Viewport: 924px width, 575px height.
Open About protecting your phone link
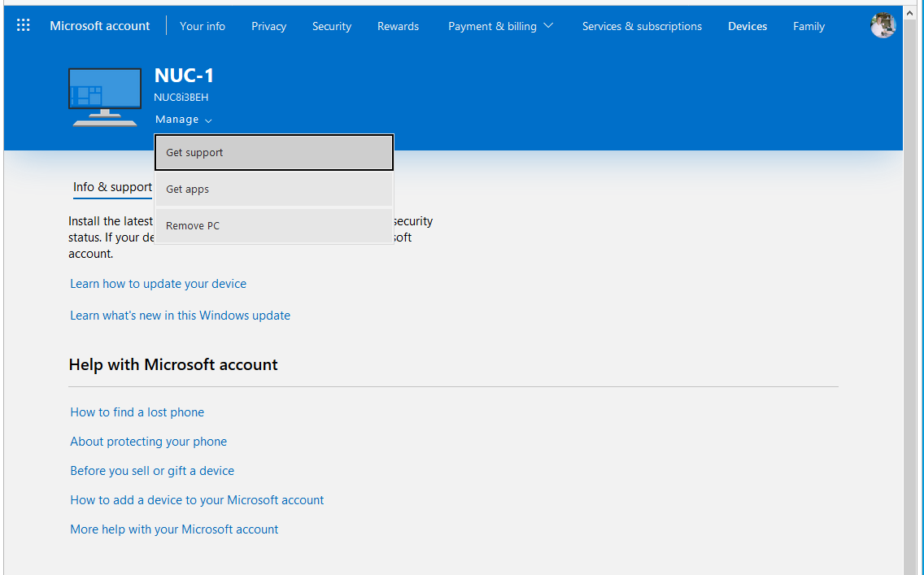click(x=148, y=442)
